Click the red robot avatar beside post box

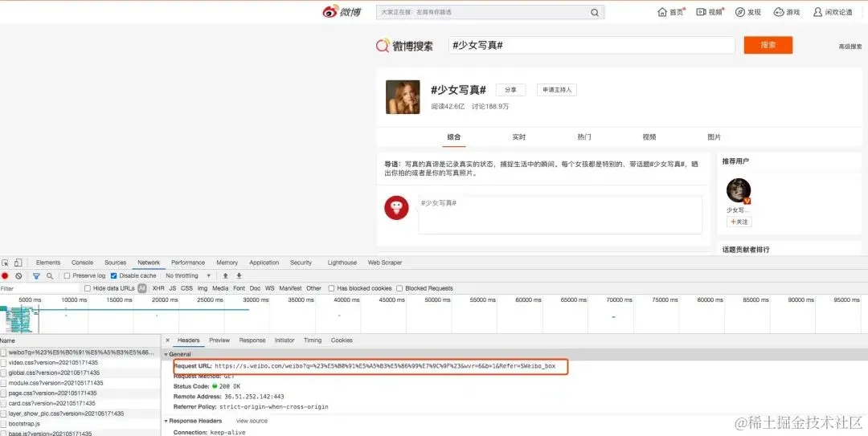pos(396,207)
